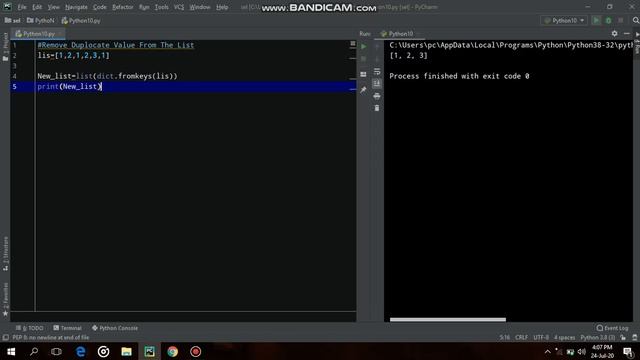Open volume control in system tray
This screenshot has height=360, width=640.
(x=582, y=352)
